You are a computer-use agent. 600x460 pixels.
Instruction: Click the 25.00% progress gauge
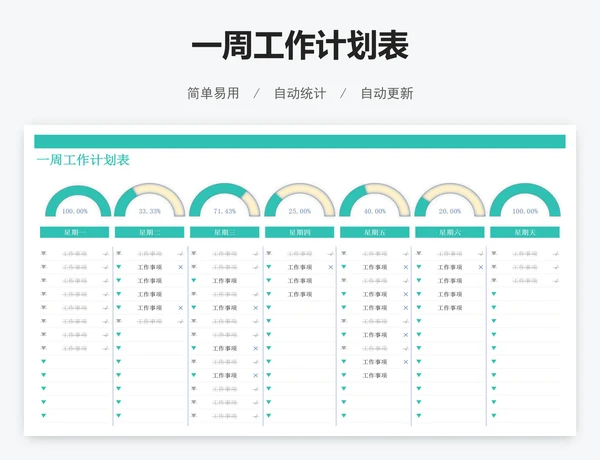coord(300,200)
